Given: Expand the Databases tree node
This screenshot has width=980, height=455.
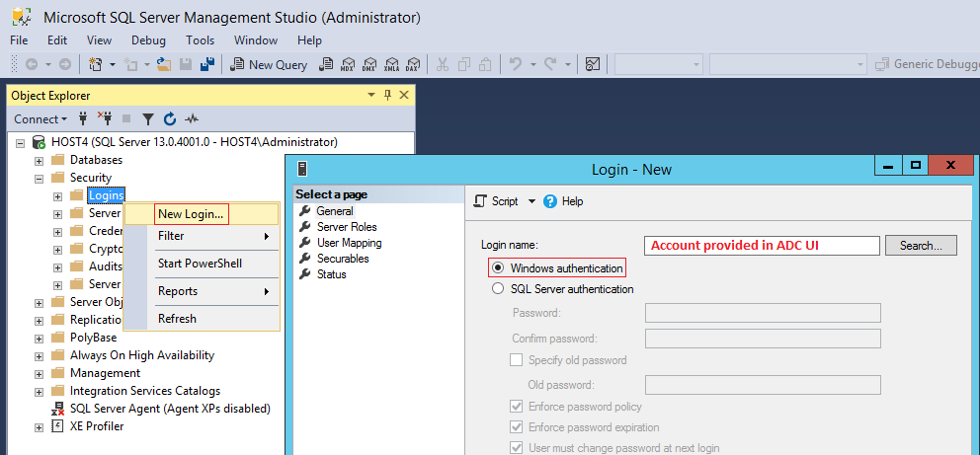Looking at the screenshot, I should 39,160.
